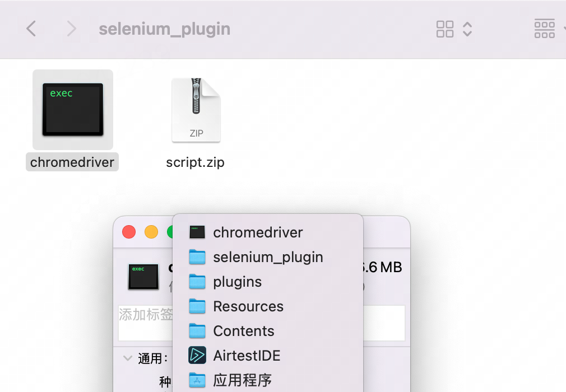Choose selenium_plugin in the path menu
The image size is (566, 392).
pyautogui.click(x=268, y=257)
